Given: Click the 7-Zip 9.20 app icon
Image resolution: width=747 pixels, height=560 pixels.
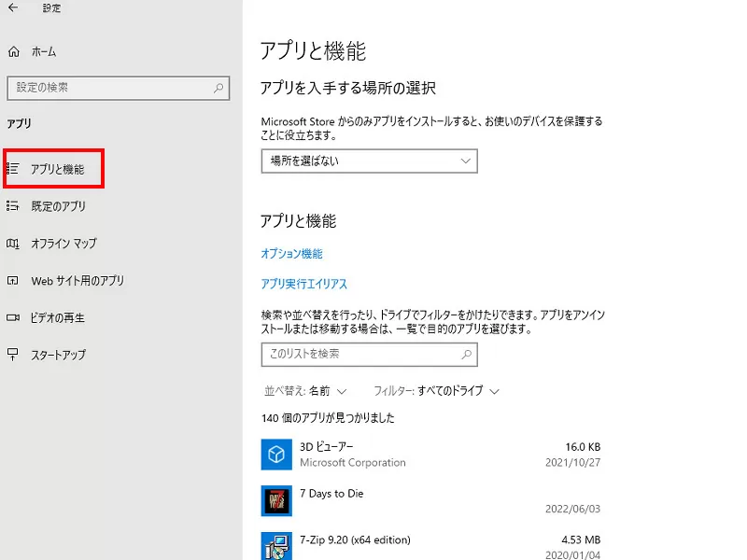Looking at the screenshot, I should (276, 546).
